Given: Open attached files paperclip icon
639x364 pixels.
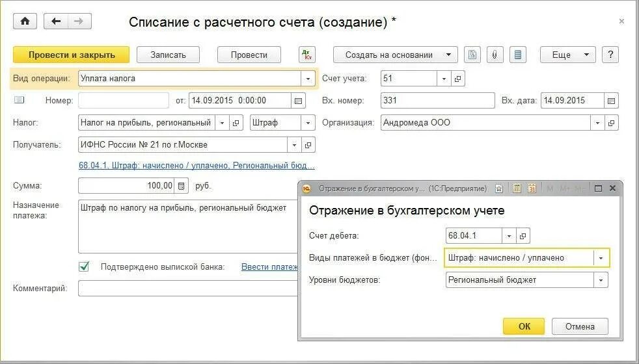Looking at the screenshot, I should [495, 55].
